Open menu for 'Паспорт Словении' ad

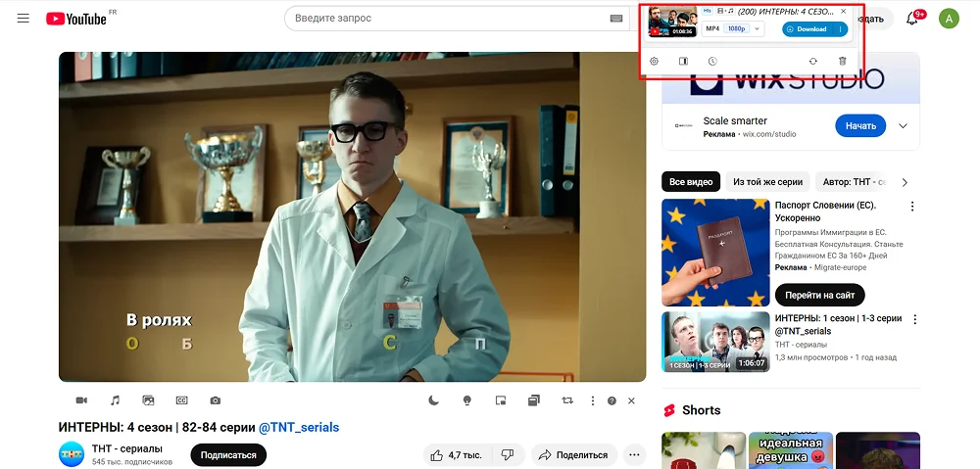click(912, 206)
